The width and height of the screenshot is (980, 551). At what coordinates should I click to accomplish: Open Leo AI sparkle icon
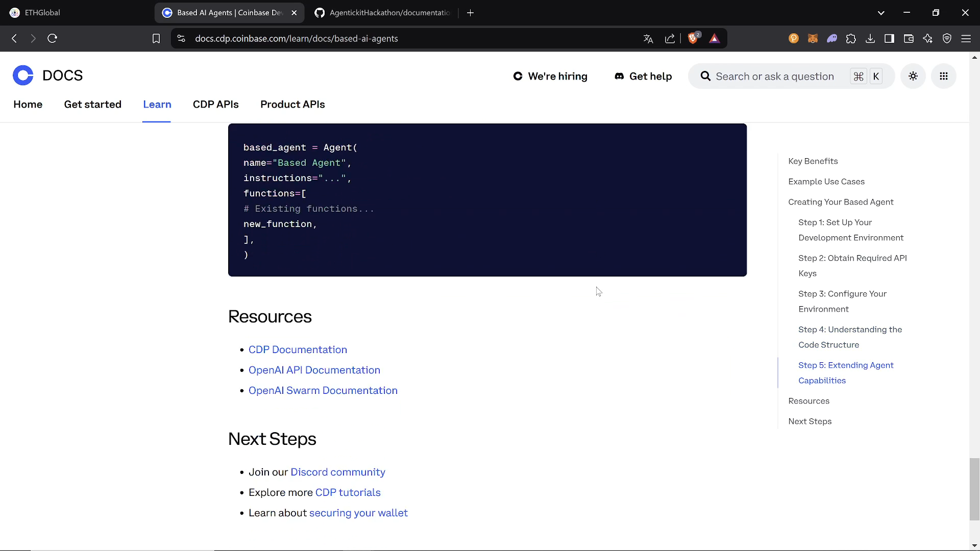(x=927, y=38)
